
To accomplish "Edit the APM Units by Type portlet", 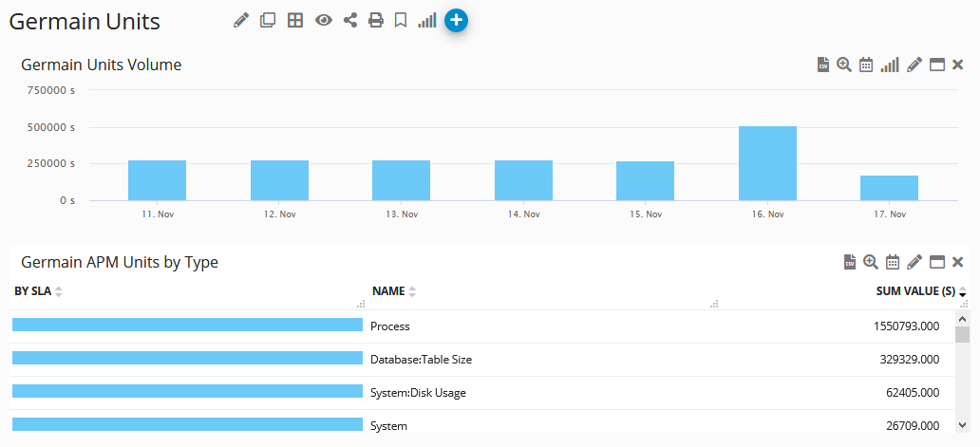I will click(914, 262).
